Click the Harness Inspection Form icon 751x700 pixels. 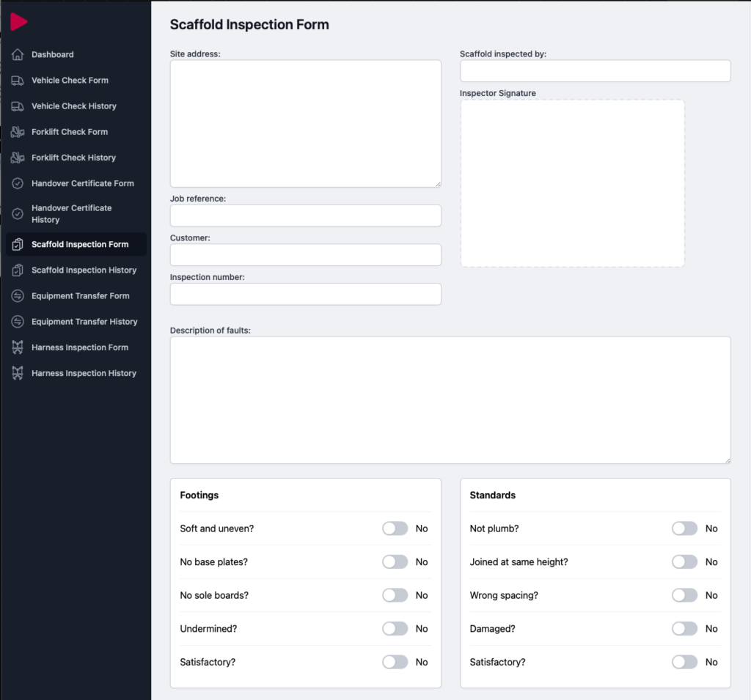(x=18, y=347)
